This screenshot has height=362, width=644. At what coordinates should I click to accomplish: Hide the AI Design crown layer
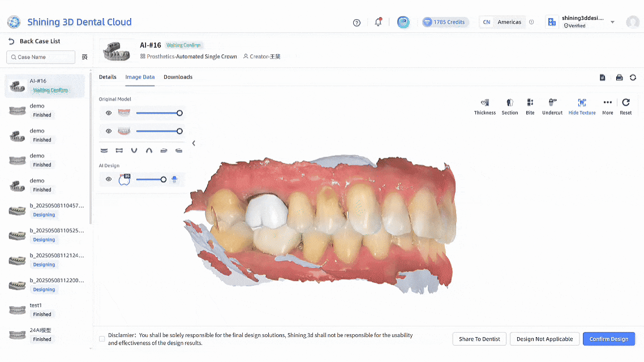click(109, 179)
